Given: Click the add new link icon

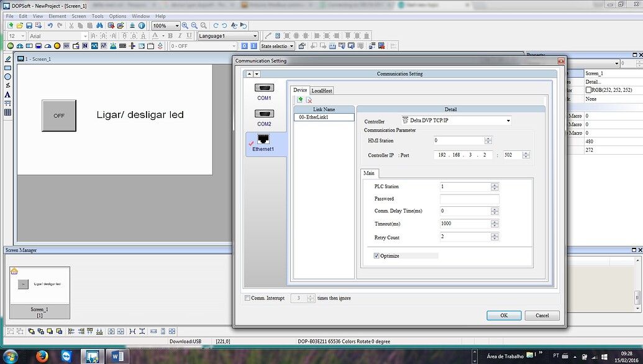Looking at the screenshot, I should pos(300,99).
